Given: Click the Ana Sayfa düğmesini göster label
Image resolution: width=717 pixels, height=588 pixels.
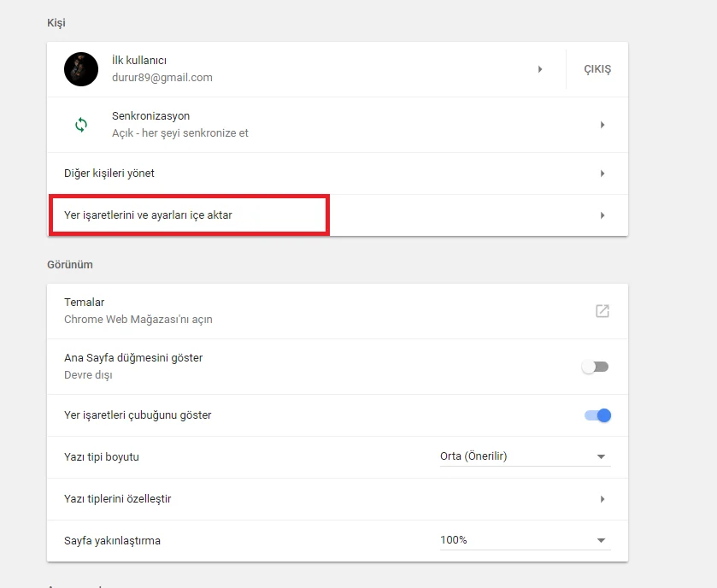Looking at the screenshot, I should pos(133,358).
